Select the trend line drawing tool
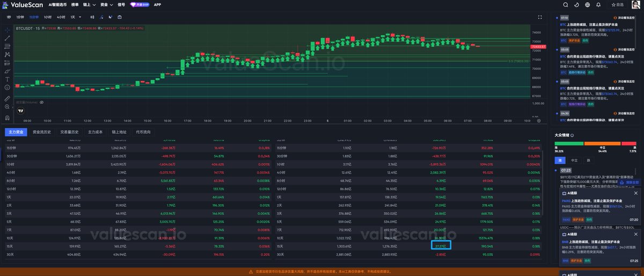The width and height of the screenshot is (644, 276). click(8, 38)
